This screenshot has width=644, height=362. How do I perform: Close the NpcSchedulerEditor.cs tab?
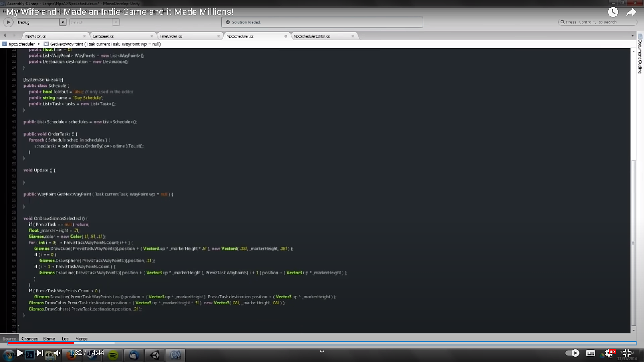tap(353, 36)
